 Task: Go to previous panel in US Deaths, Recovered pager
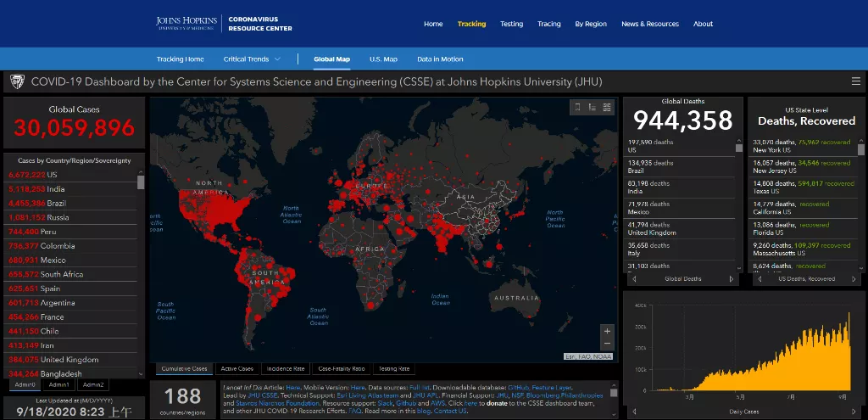[x=759, y=279]
